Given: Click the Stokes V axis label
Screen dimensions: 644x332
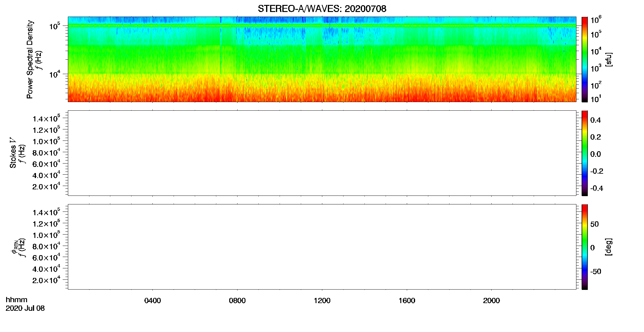Looking at the screenshot, I should [x=13, y=153].
